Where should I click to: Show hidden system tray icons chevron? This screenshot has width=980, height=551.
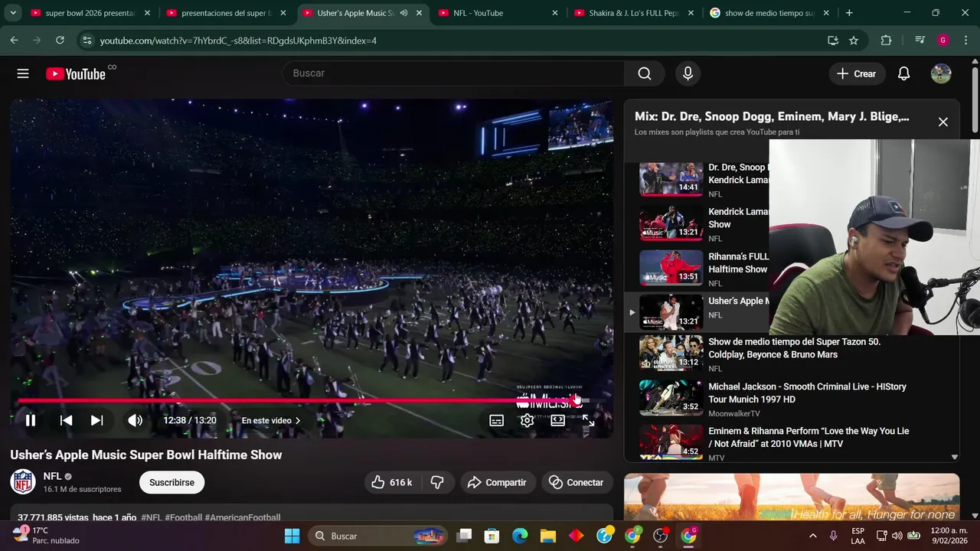point(812,536)
